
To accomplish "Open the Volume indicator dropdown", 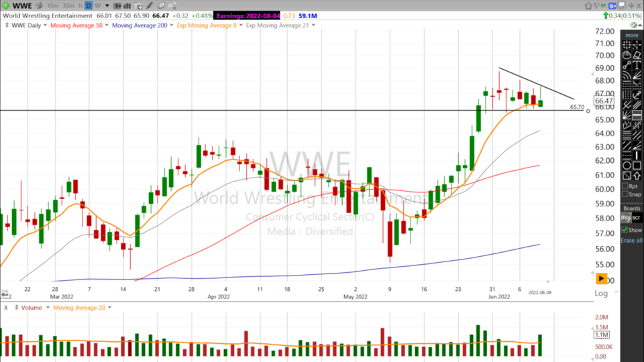I will [x=48, y=308].
